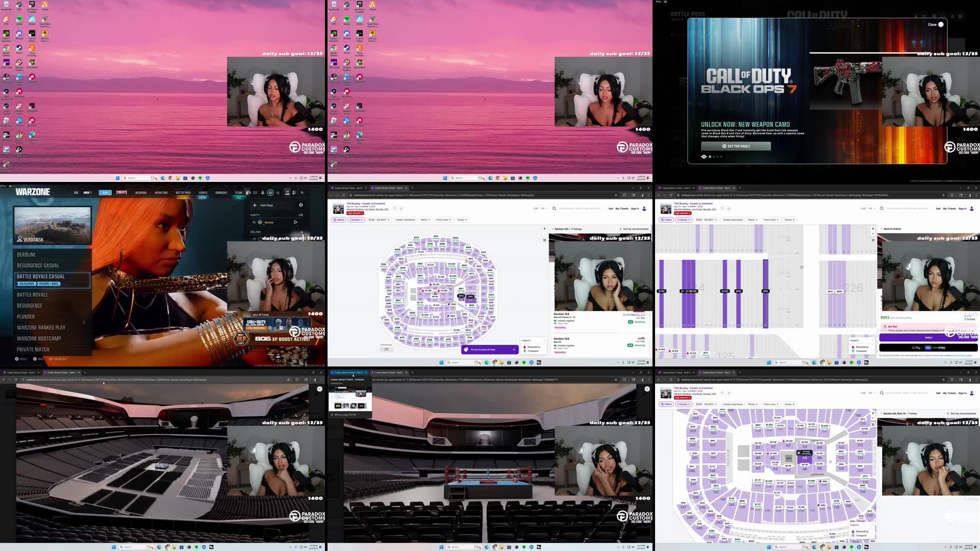Open Filters in the Section 124 listings window
980x551 pixels.
(x=339, y=219)
